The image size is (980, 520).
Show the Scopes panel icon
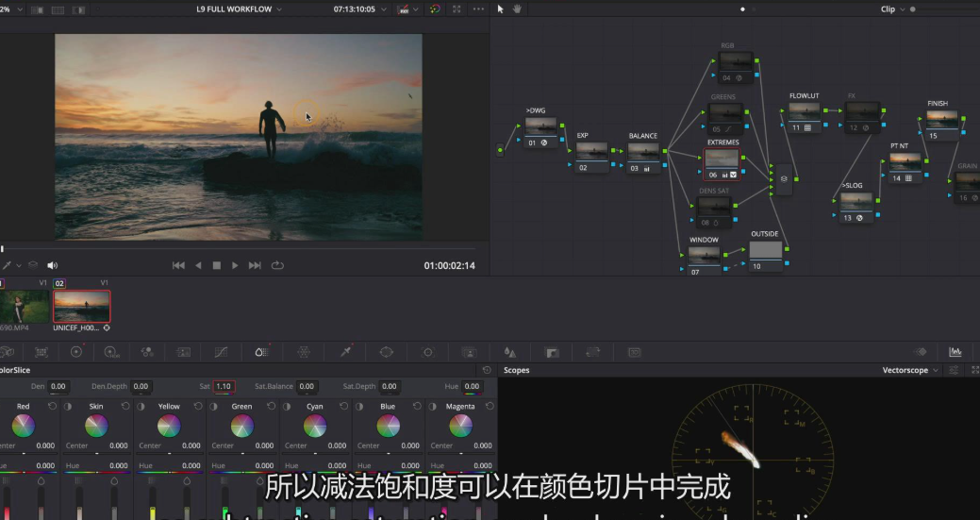point(955,352)
